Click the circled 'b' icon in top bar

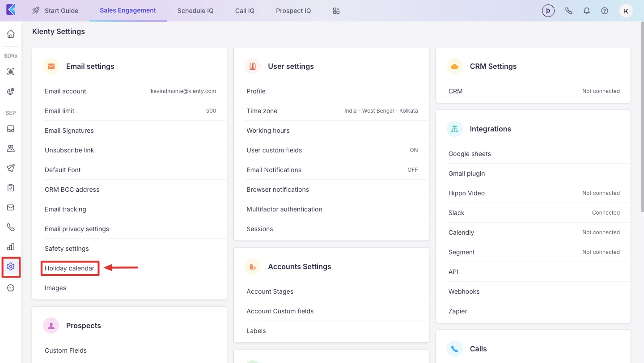(x=548, y=11)
